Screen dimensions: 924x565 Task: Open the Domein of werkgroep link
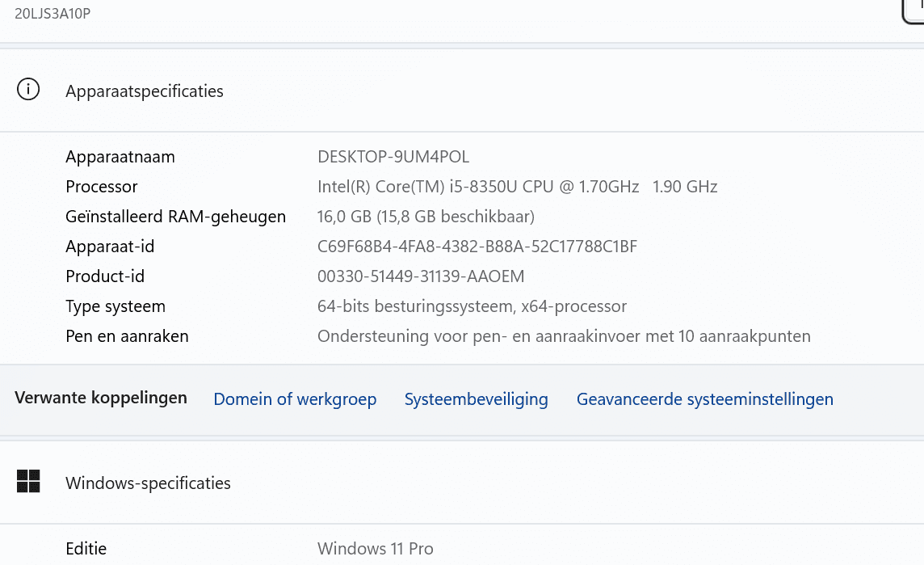[x=295, y=399]
